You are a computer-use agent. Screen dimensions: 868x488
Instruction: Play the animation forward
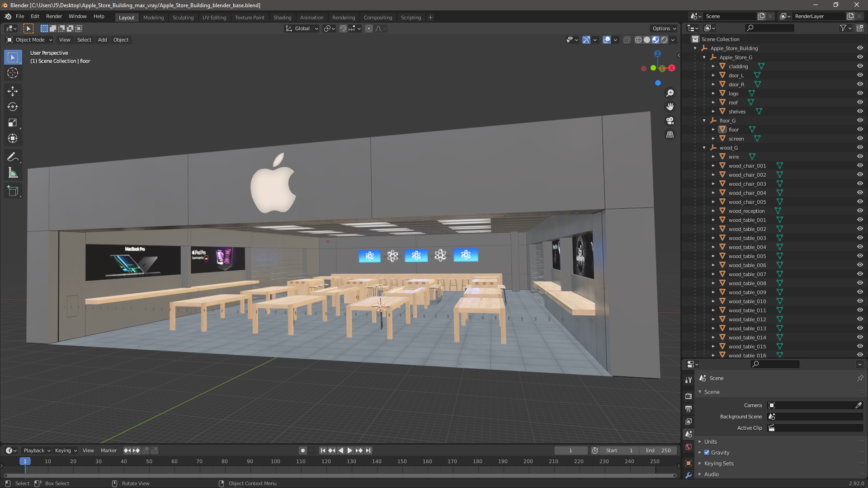point(350,450)
